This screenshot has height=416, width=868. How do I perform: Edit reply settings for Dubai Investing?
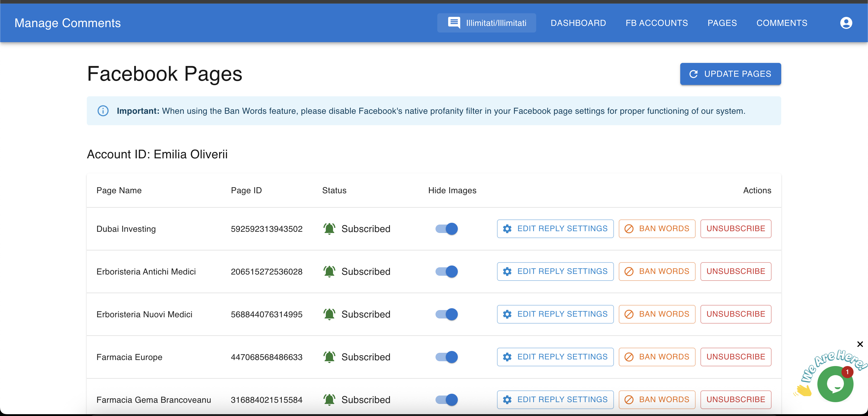(555, 228)
